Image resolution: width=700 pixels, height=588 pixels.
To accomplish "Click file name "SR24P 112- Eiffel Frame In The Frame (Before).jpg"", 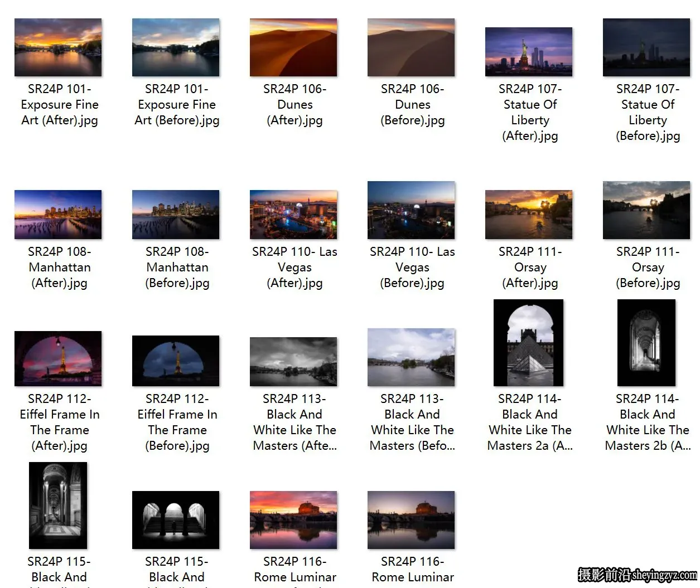I will pyautogui.click(x=177, y=422).
